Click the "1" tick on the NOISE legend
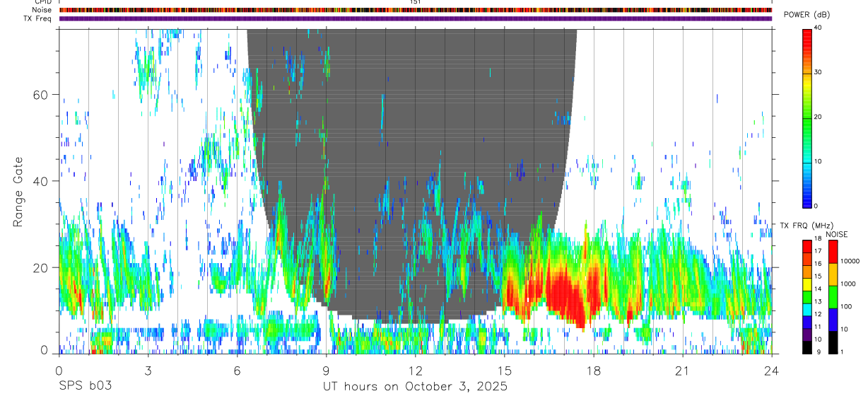The height and width of the screenshot is (401, 868). [x=841, y=351]
